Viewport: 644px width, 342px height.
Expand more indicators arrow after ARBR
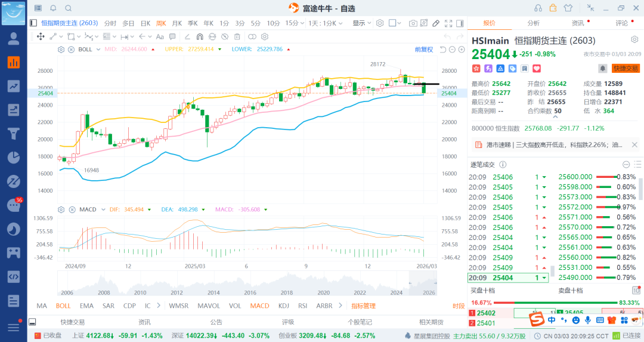click(x=340, y=306)
